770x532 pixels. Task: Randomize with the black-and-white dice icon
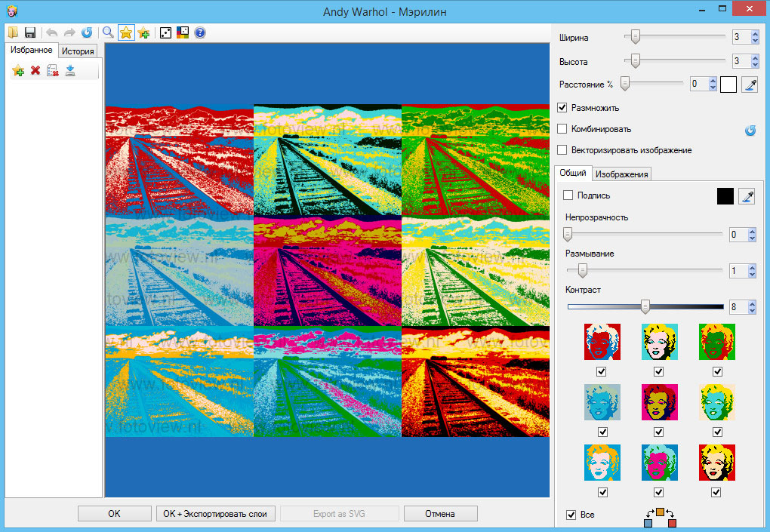(x=165, y=33)
